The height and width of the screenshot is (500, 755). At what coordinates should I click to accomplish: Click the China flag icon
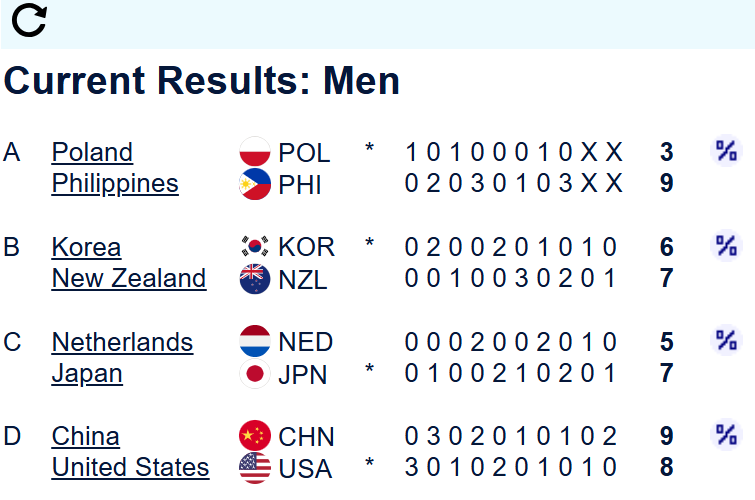click(255, 437)
